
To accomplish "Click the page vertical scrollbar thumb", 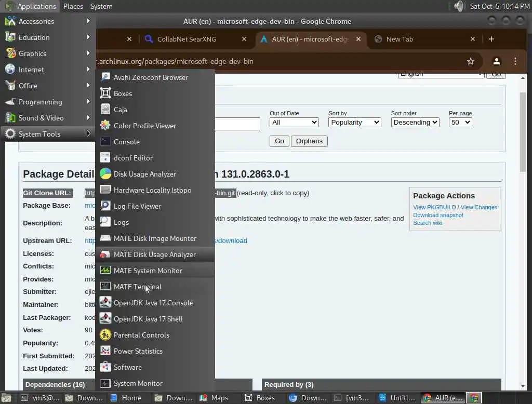I will click(x=523, y=132).
